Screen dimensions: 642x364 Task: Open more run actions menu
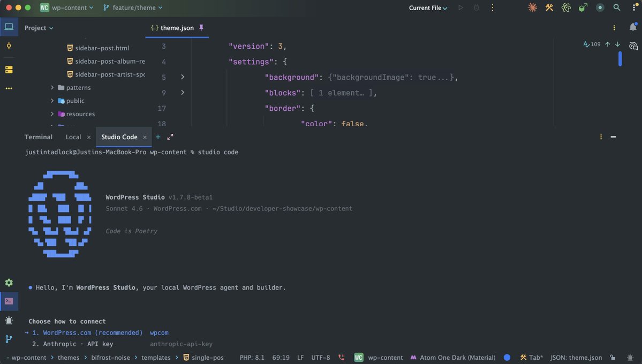492,7
